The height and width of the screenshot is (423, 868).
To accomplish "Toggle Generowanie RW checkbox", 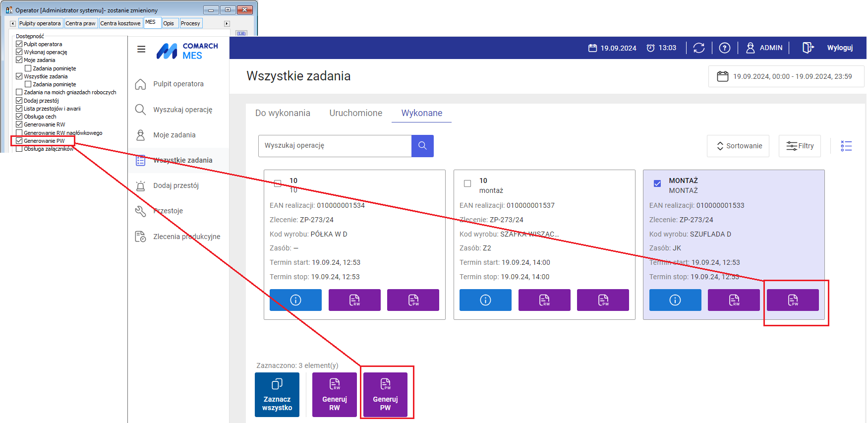I will (x=19, y=124).
